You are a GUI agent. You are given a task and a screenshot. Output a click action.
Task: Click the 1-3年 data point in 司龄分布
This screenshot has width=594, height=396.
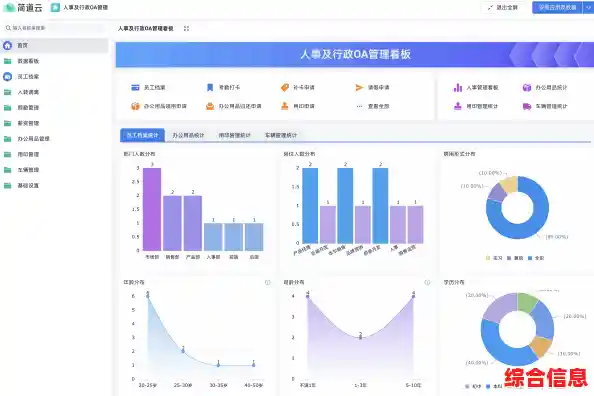pos(360,337)
